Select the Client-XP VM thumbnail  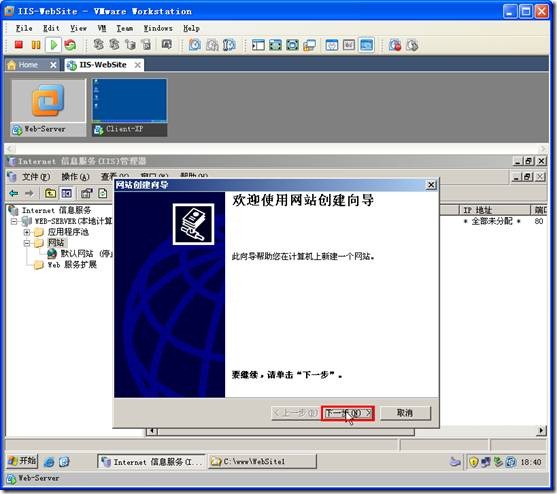point(130,108)
